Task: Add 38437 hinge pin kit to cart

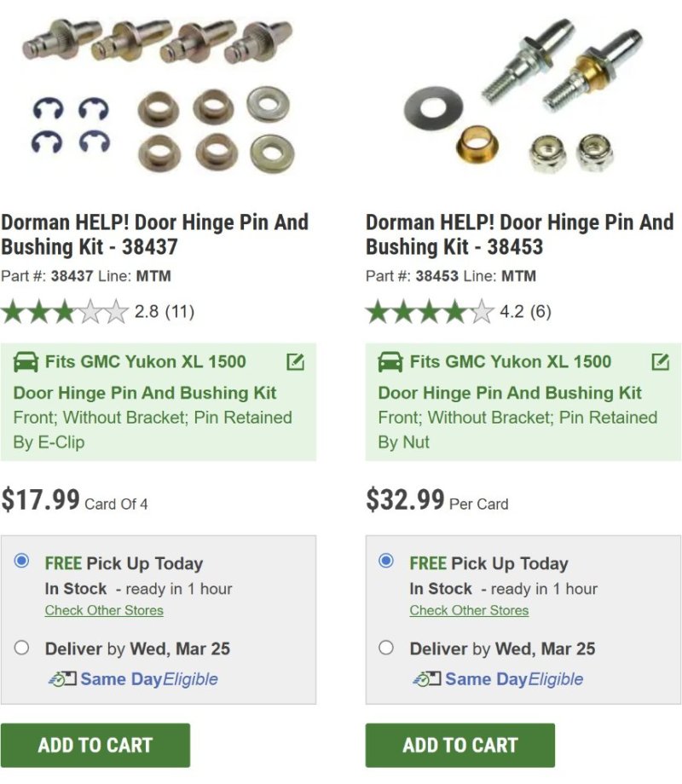Action: [95, 745]
